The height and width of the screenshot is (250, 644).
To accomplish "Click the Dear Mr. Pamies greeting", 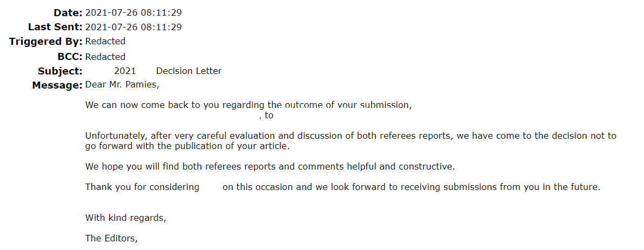I will (122, 85).
